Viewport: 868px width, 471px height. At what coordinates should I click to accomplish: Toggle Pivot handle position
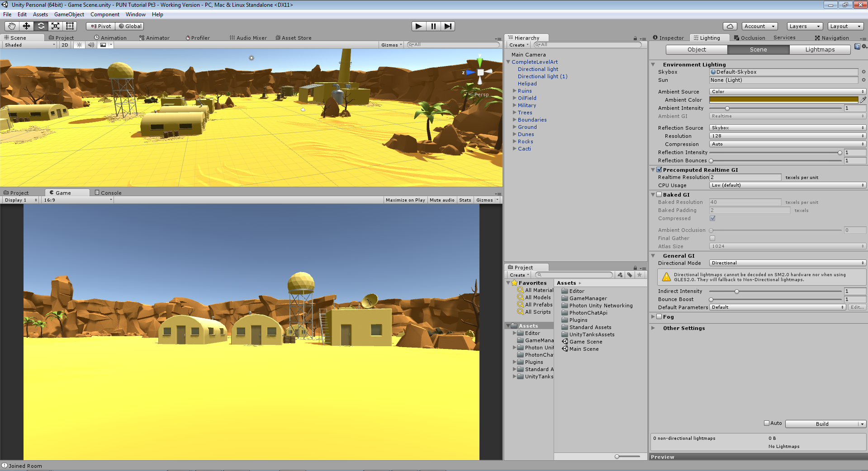click(x=100, y=26)
